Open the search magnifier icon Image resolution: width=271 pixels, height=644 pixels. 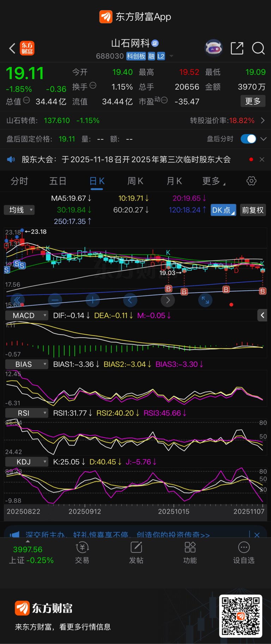(258, 48)
